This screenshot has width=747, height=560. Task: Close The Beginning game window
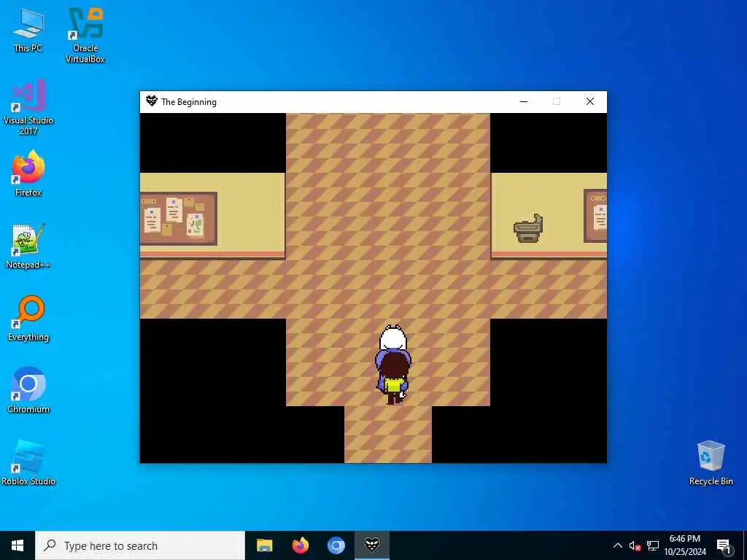[589, 101]
